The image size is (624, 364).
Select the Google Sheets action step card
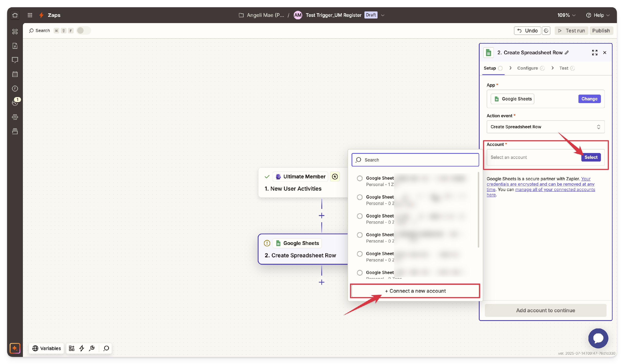(303, 249)
